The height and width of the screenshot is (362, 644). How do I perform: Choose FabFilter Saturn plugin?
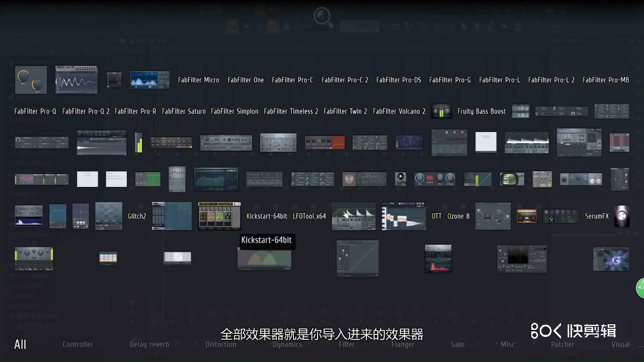(184, 112)
